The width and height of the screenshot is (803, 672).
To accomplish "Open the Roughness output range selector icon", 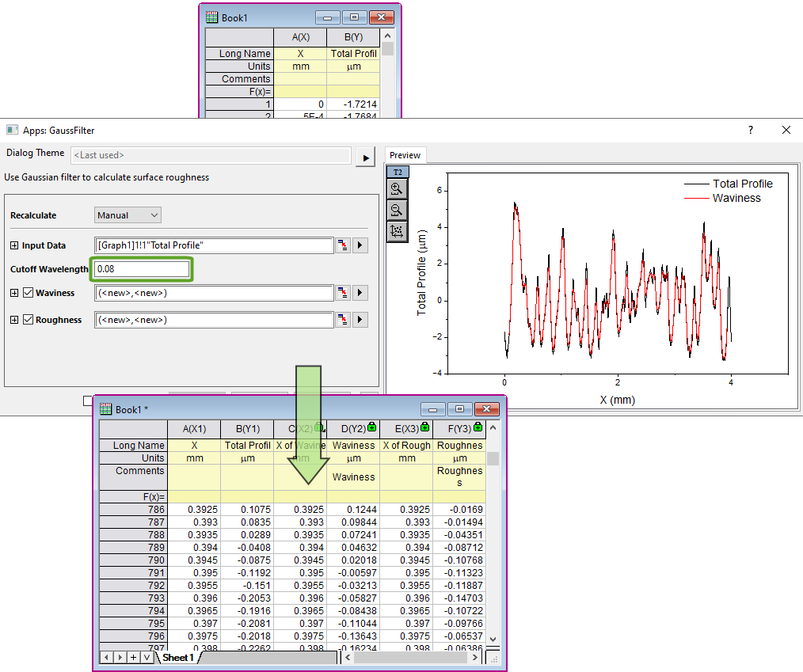I will pyautogui.click(x=343, y=319).
